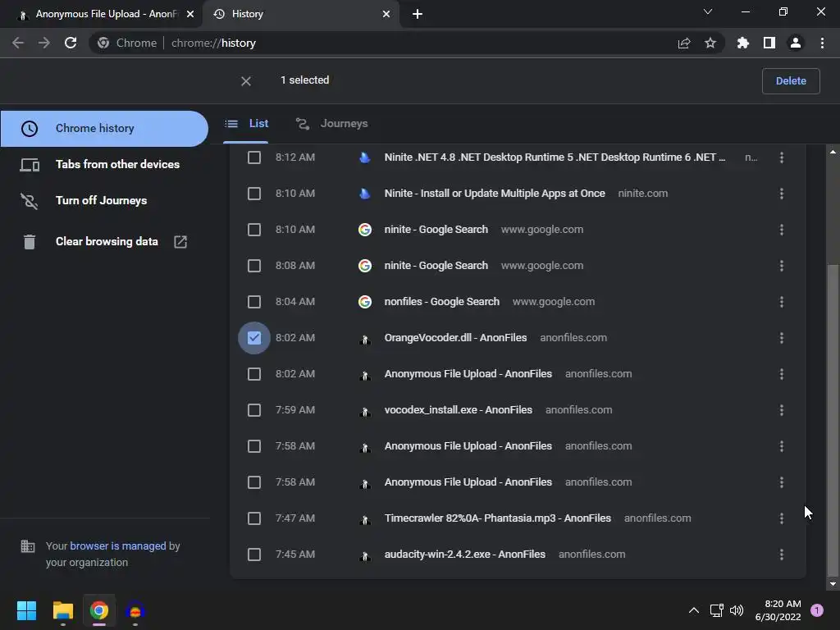Open the volume speaker icon
Screen dimensions: 840x630
(x=737, y=610)
